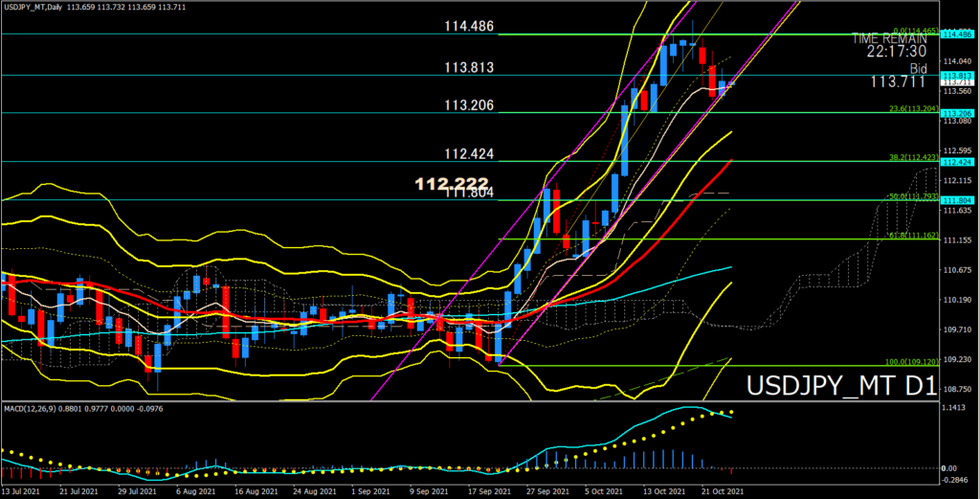Click 108.750 on the price axis

pos(956,389)
